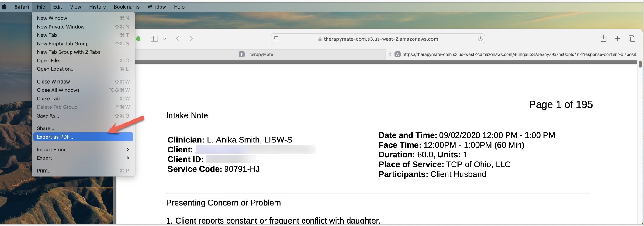Open the page reader icon in address bar
The image size is (644, 226).
(276, 39)
